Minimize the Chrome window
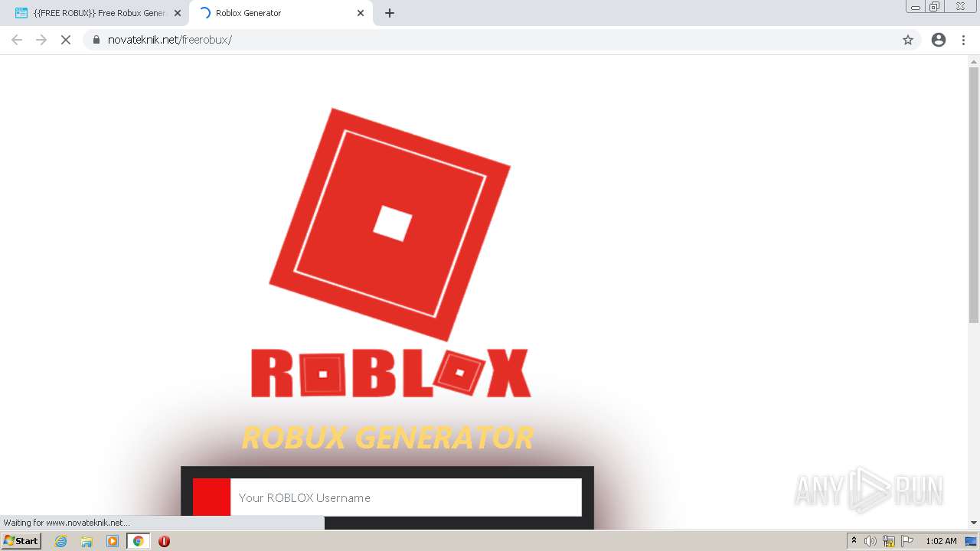This screenshot has height=551, width=980. [x=916, y=7]
